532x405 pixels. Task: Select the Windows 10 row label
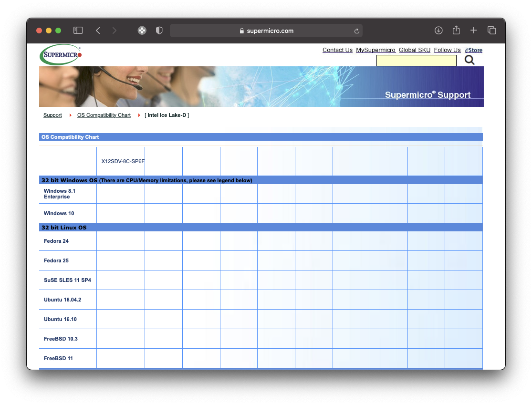click(59, 213)
